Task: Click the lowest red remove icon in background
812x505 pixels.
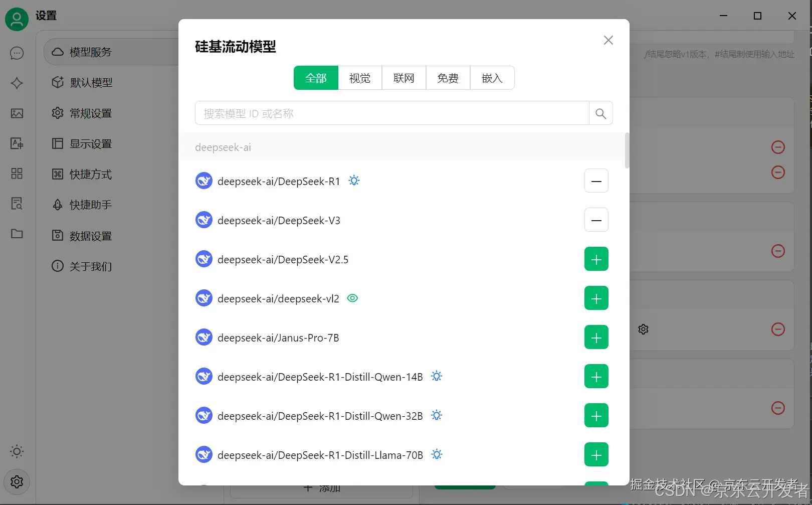Action: pyautogui.click(x=778, y=408)
